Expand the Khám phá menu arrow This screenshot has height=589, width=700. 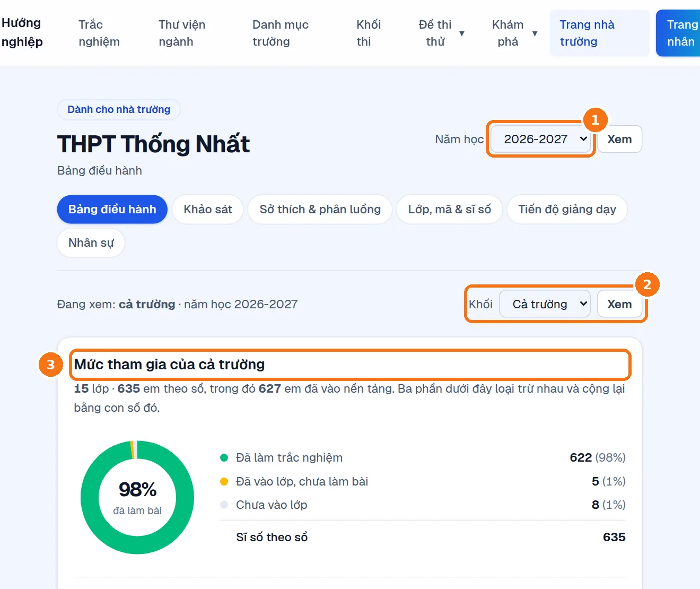click(535, 33)
